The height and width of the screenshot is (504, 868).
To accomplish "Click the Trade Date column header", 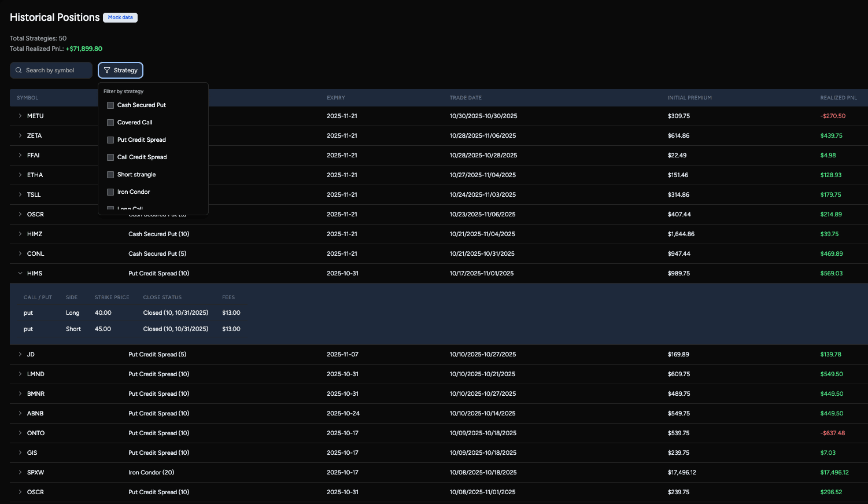I will [x=466, y=98].
